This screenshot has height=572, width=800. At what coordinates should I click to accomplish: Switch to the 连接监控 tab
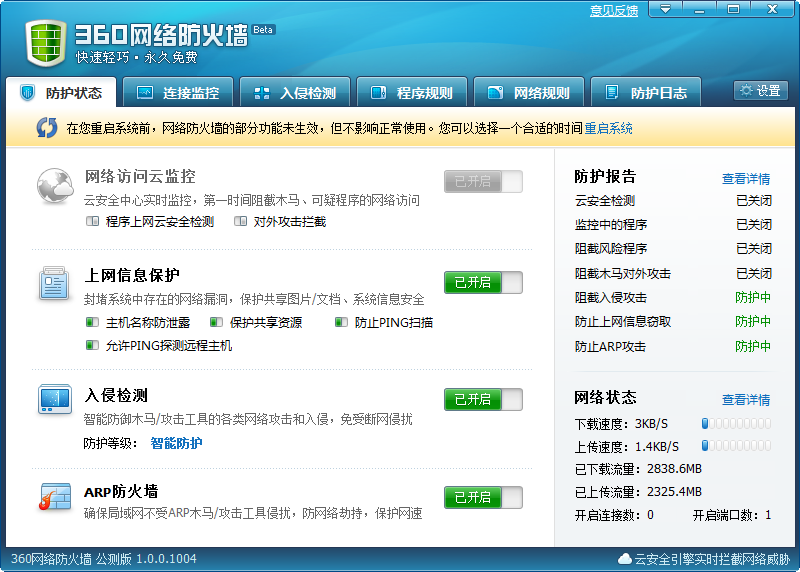pos(178,92)
